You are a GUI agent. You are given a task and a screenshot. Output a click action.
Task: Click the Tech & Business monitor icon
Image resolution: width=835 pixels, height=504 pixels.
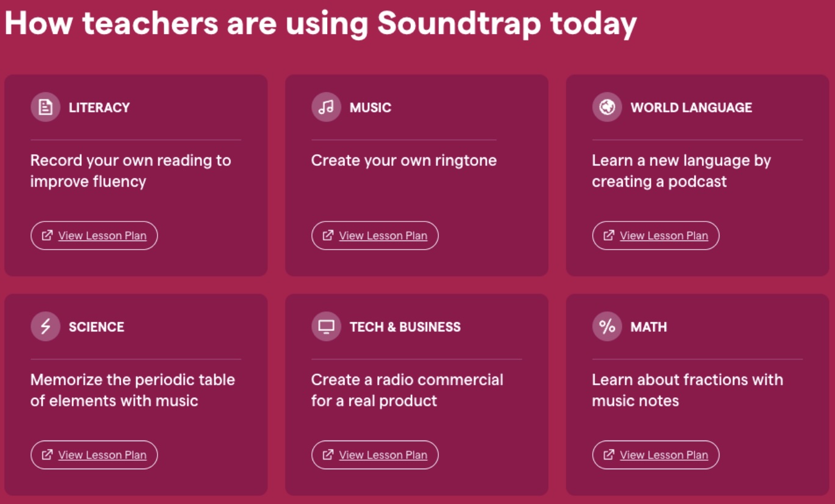325,326
